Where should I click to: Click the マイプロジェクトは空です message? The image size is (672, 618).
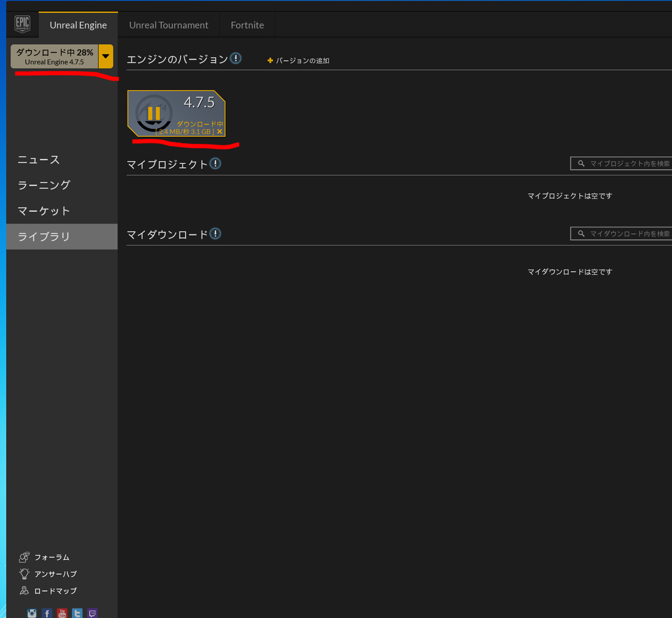(570, 196)
